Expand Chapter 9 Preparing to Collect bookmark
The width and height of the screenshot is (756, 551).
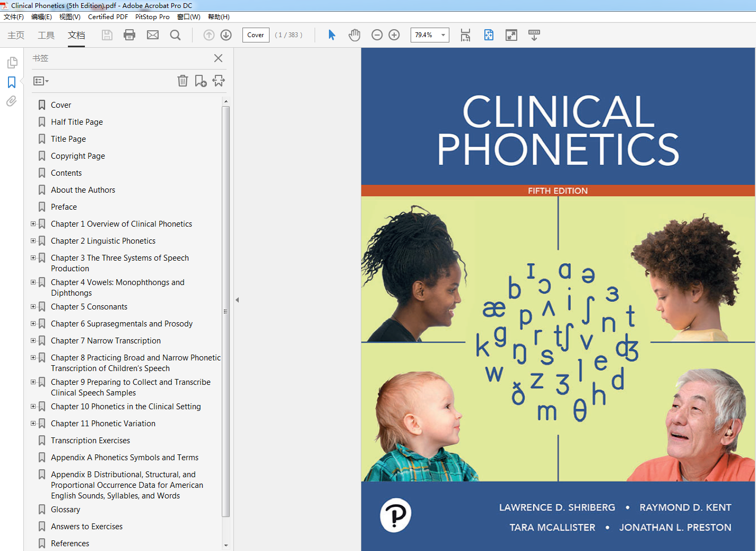coord(33,382)
